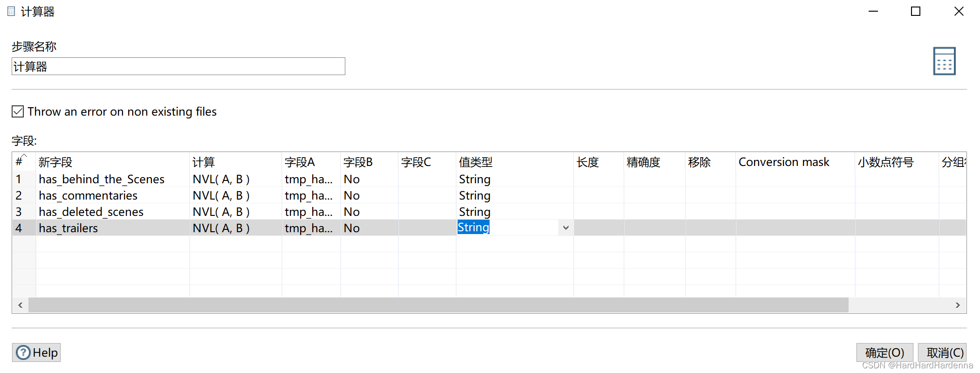This screenshot has width=980, height=373.
Task: Click the No field B cell in row 3
Action: click(x=370, y=212)
